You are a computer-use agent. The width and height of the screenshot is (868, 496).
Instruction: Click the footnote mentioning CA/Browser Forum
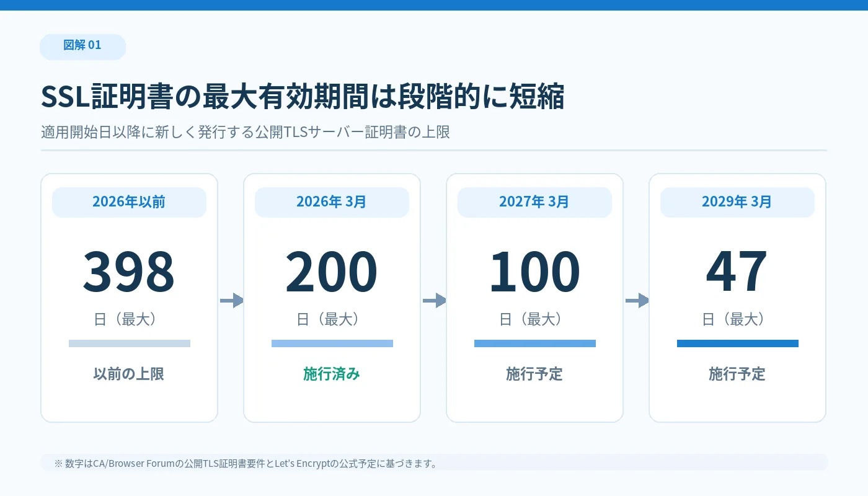coord(246,463)
